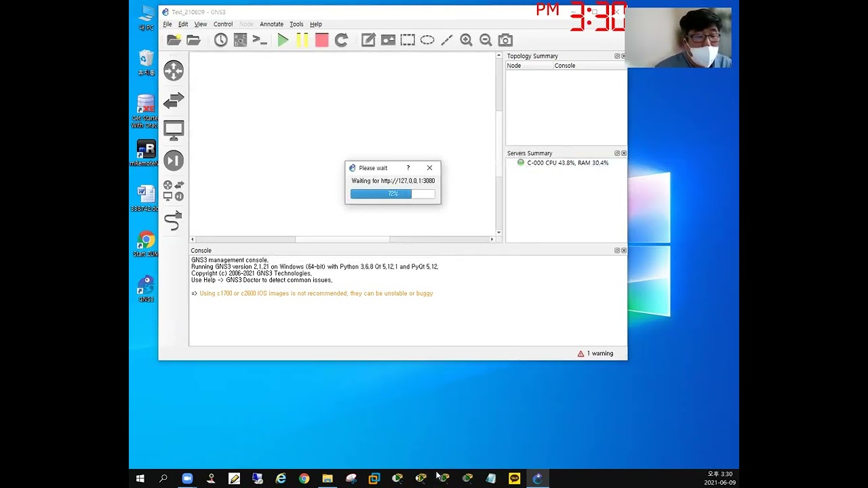
Task: Click the 1 warning status indicator
Action: [x=595, y=354]
